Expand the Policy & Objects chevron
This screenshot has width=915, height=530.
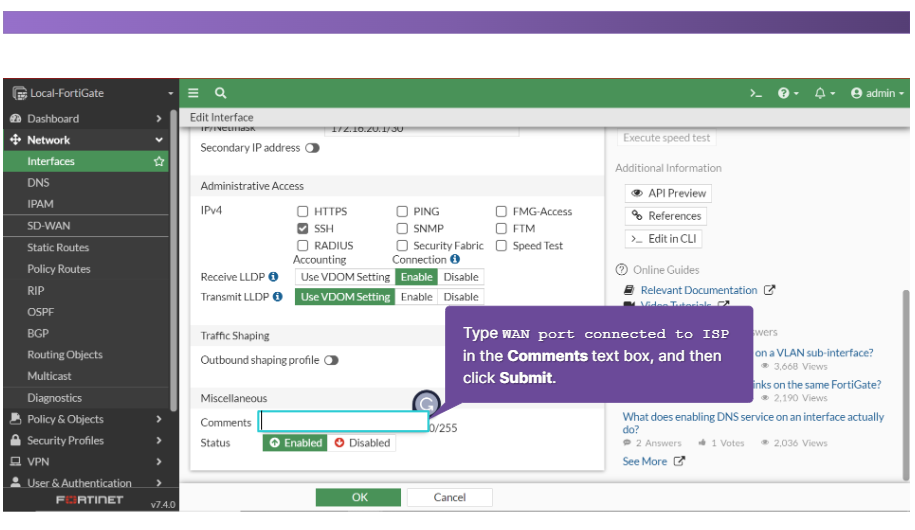[159, 419]
